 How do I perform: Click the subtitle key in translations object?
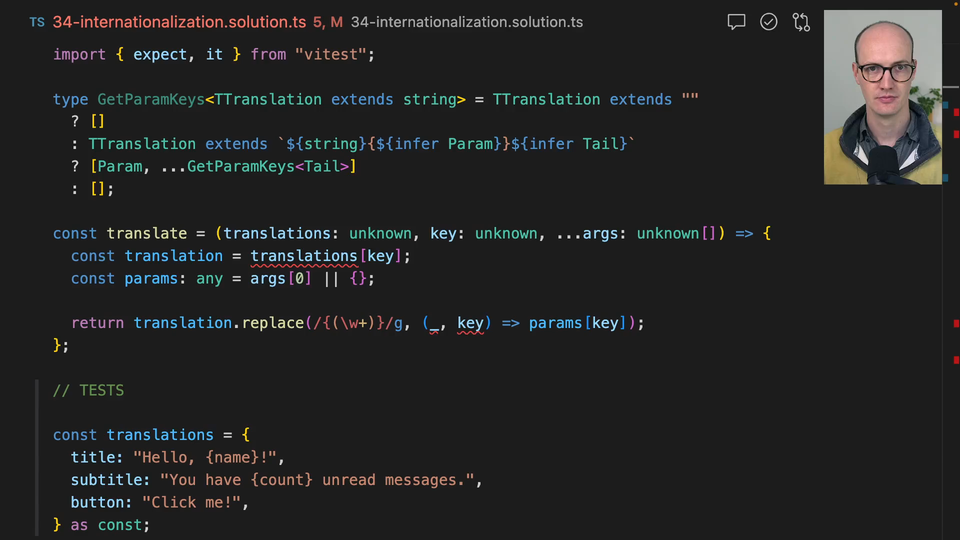(106, 480)
